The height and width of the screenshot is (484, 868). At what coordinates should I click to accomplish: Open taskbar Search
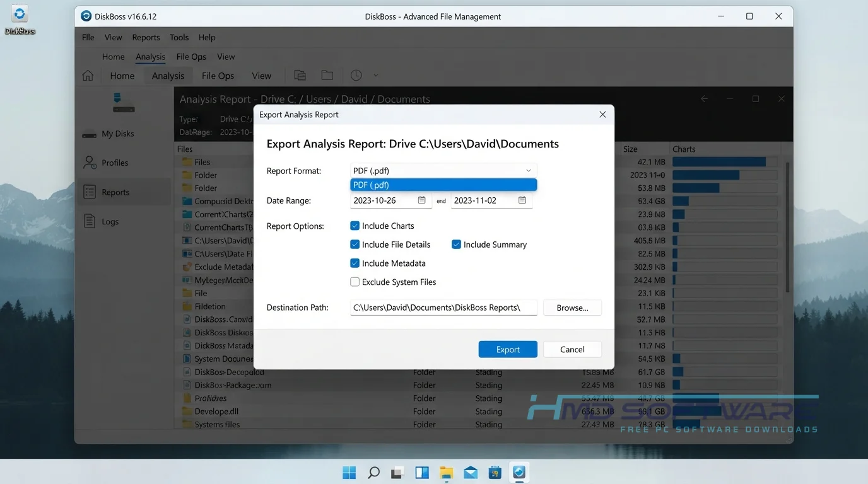[373, 472]
